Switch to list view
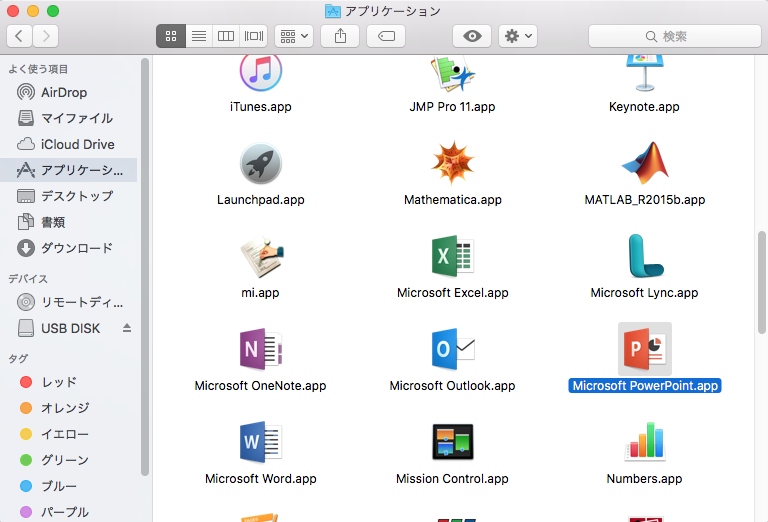The image size is (768, 522). pyautogui.click(x=199, y=36)
